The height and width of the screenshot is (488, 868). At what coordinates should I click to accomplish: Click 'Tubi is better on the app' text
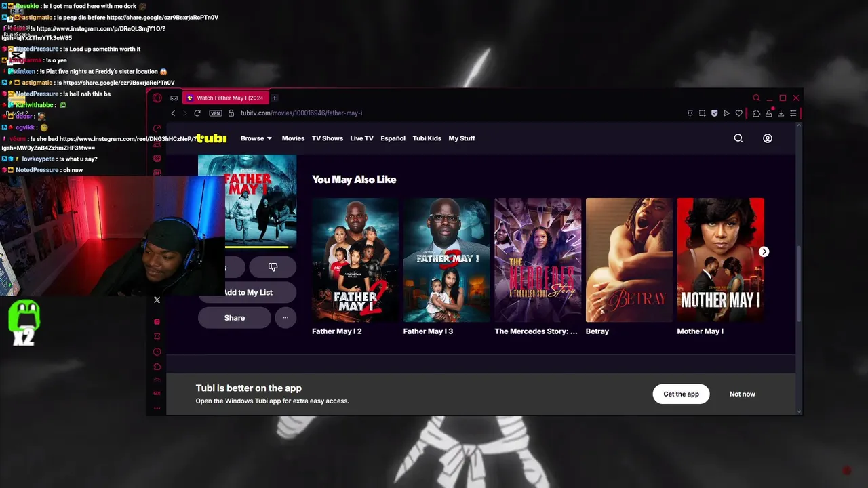[x=249, y=388]
